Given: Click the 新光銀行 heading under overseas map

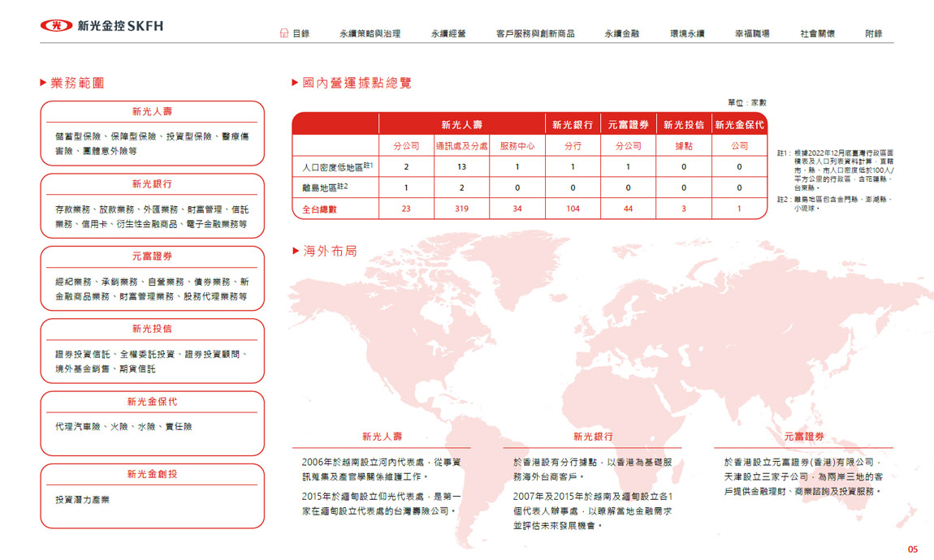Looking at the screenshot, I should pyautogui.click(x=593, y=437).
